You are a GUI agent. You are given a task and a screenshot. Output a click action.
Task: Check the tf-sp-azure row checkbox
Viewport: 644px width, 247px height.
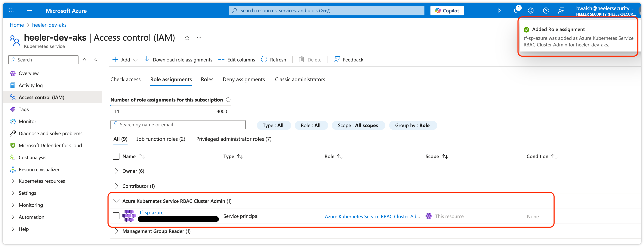click(116, 216)
